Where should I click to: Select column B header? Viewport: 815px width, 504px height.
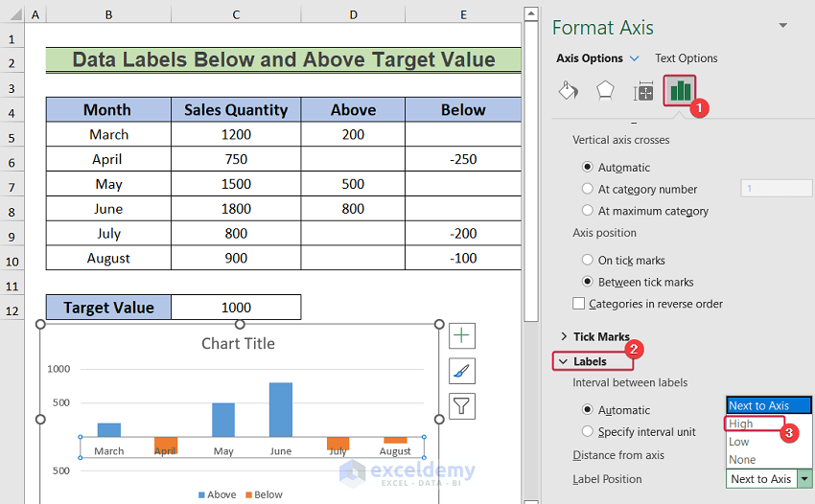[x=108, y=14]
